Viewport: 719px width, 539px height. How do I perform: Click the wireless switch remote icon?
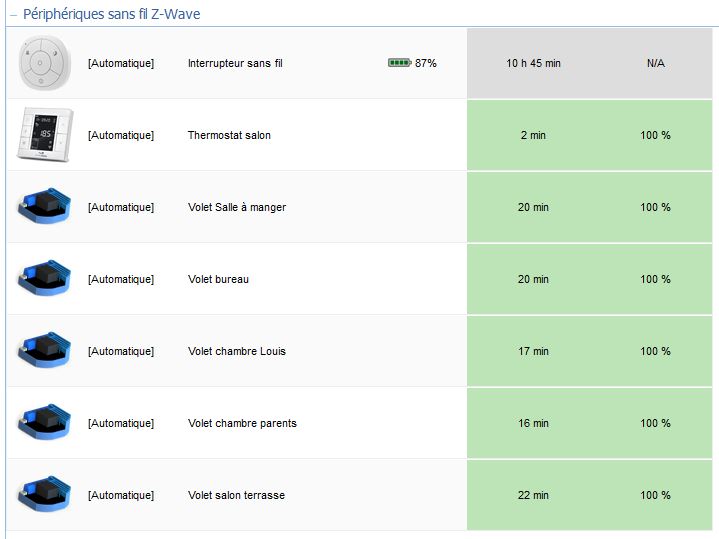click(44, 63)
